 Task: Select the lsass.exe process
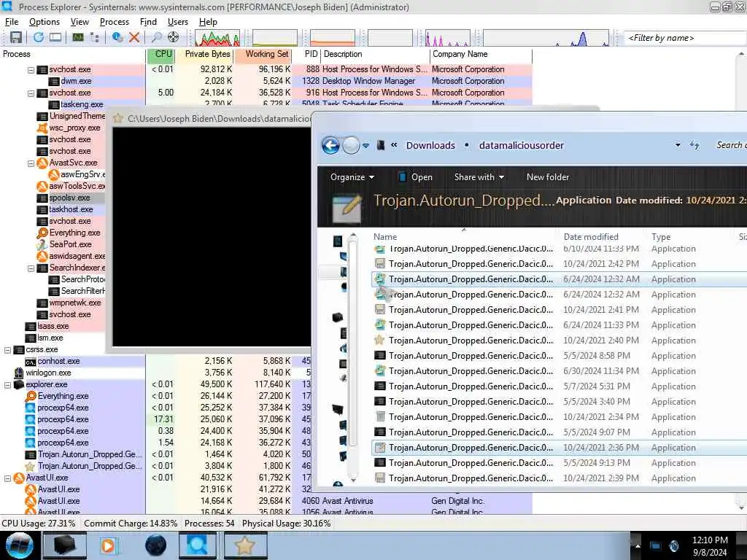click(53, 326)
